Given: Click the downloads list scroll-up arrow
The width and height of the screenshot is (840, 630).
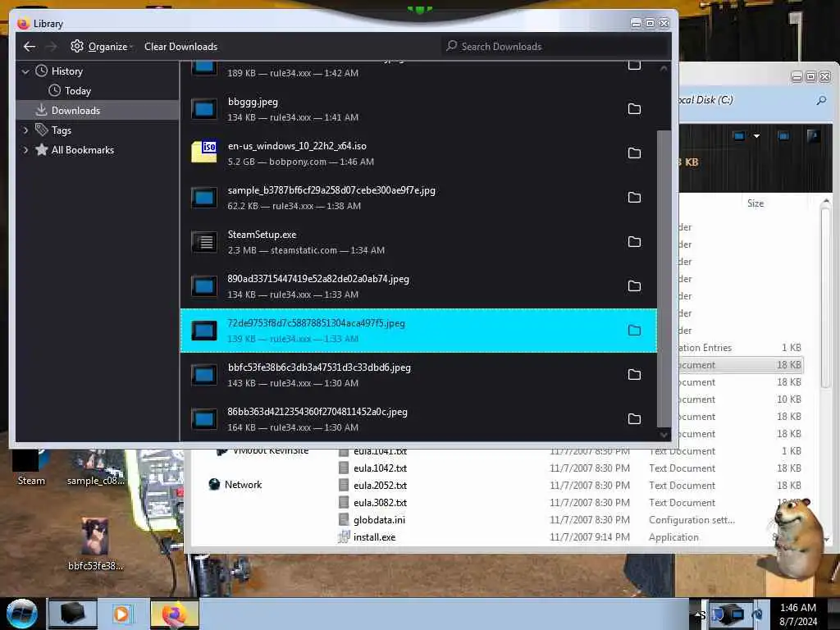Looking at the screenshot, I should [664, 69].
